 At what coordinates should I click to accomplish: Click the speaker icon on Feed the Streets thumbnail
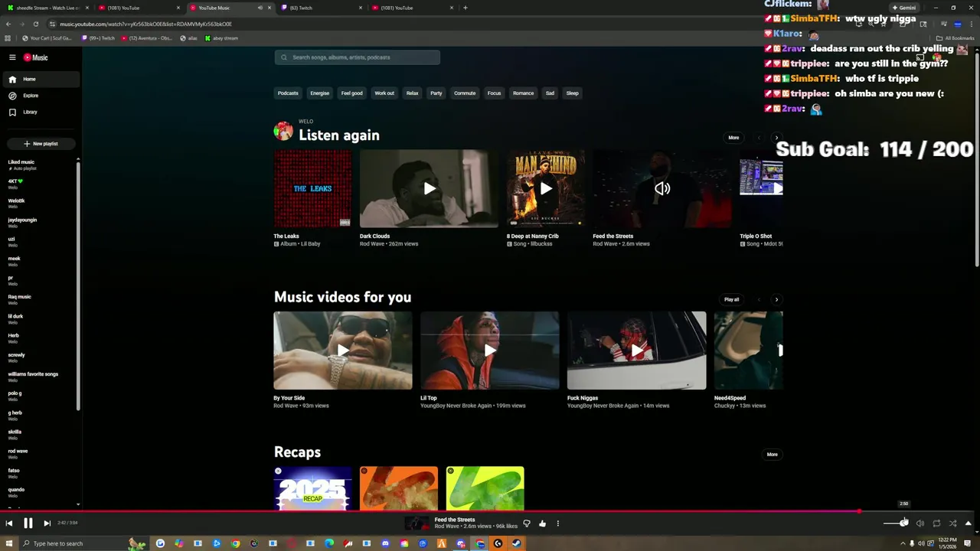[x=662, y=188]
